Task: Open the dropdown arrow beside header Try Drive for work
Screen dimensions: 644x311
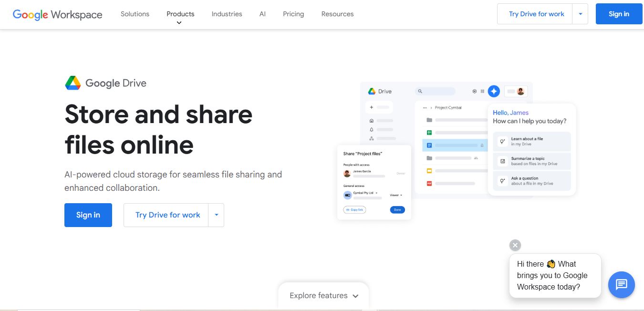Action: coord(581,14)
